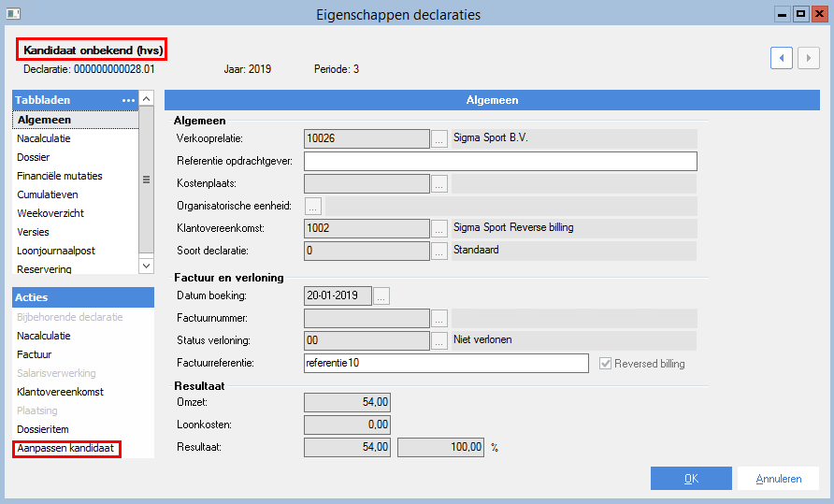This screenshot has width=834, height=504.
Task: Click the Factuurreferentie field containing referentie10
Action: (446, 363)
